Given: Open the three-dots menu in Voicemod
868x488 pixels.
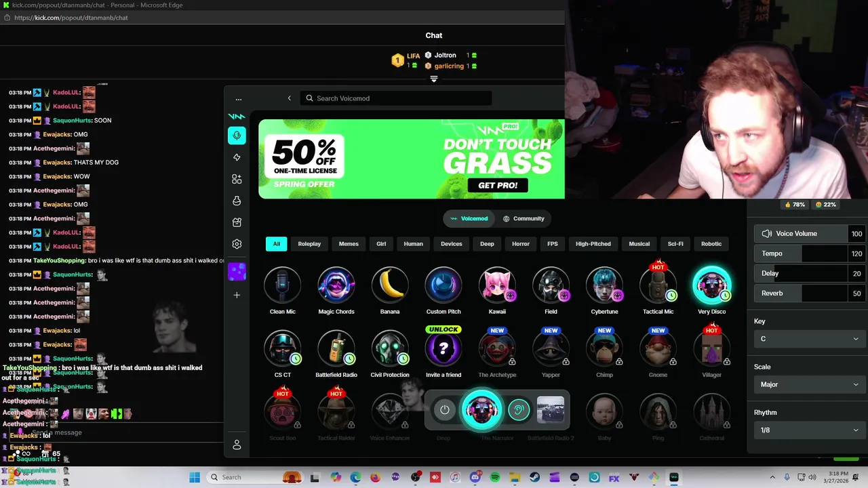Looking at the screenshot, I should tap(238, 99).
